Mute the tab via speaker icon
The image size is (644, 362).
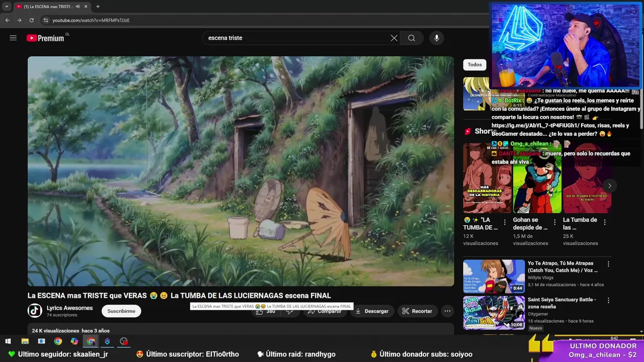pyautogui.click(x=77, y=7)
